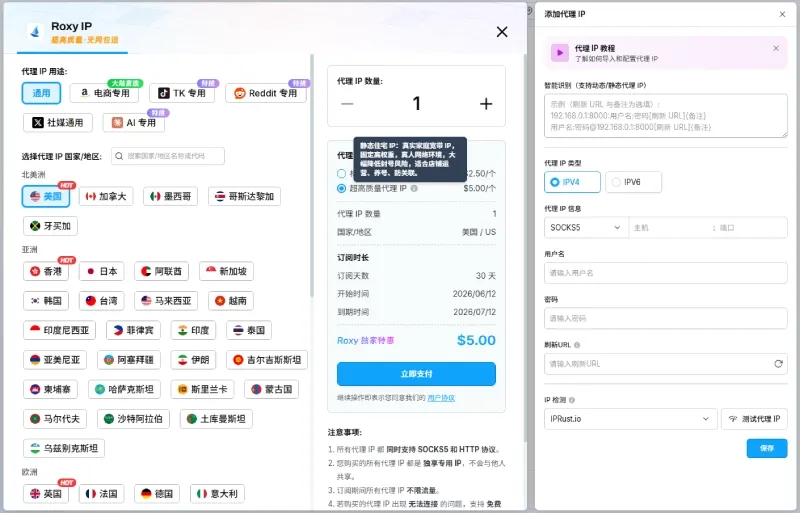Close the Roxy IP purchase dialog
This screenshot has height=513, width=800.
(502, 32)
